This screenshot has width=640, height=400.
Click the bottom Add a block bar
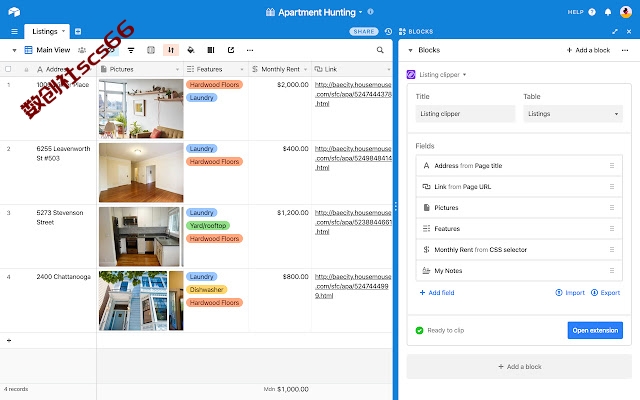(x=519, y=367)
